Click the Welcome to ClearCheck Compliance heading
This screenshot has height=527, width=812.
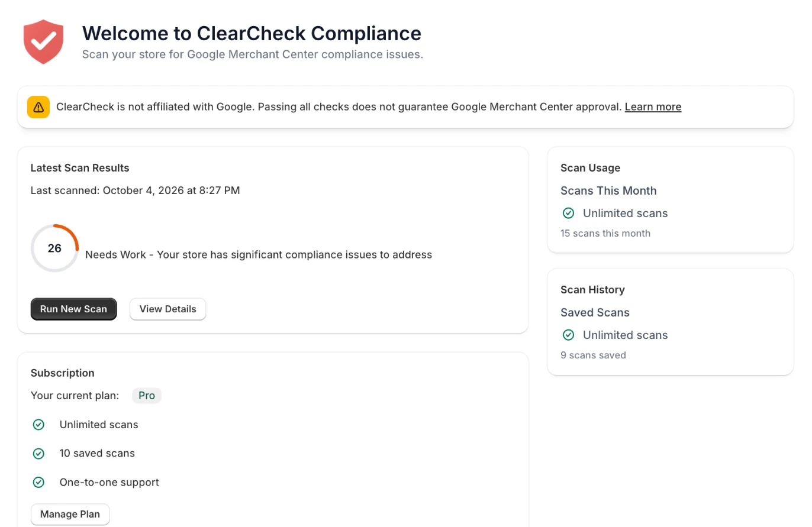[x=252, y=33]
